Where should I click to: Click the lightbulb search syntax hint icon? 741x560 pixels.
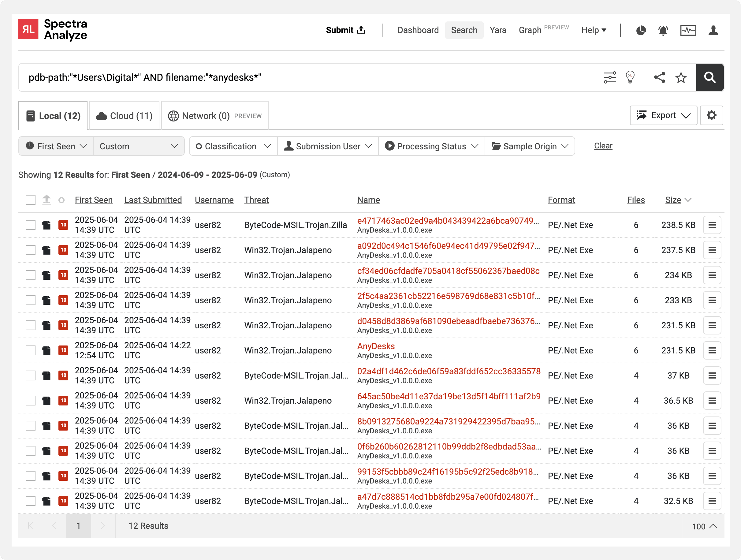click(630, 77)
